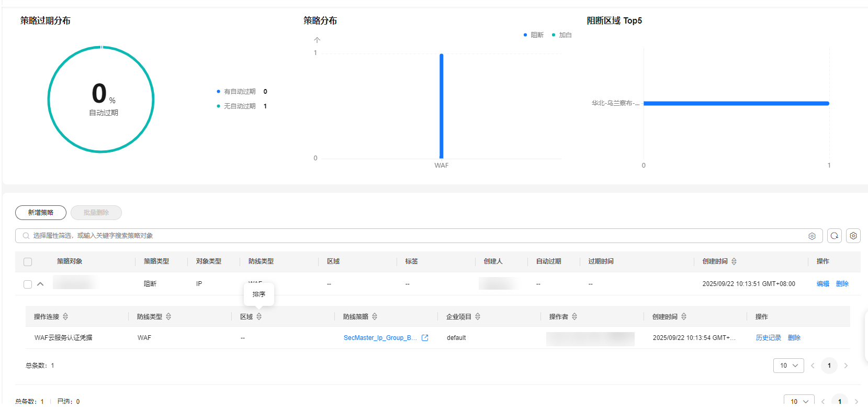868x407 pixels.
Task: Select the first policy row checkbox
Action: [x=28, y=284]
